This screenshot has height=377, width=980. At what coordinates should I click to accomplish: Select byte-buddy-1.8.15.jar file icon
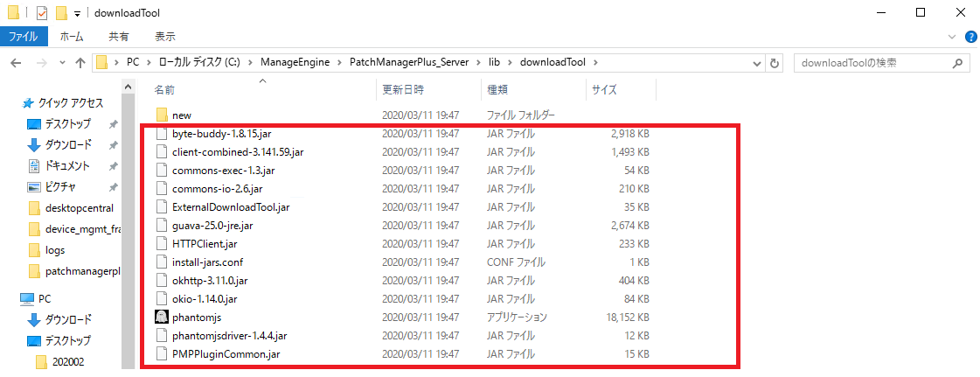(162, 133)
